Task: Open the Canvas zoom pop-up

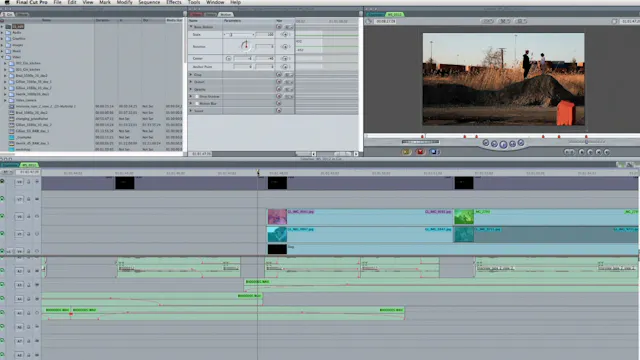Action: 487,21
